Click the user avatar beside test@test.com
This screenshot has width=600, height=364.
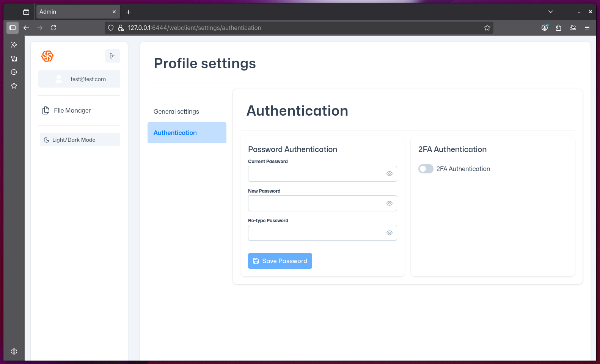click(59, 79)
